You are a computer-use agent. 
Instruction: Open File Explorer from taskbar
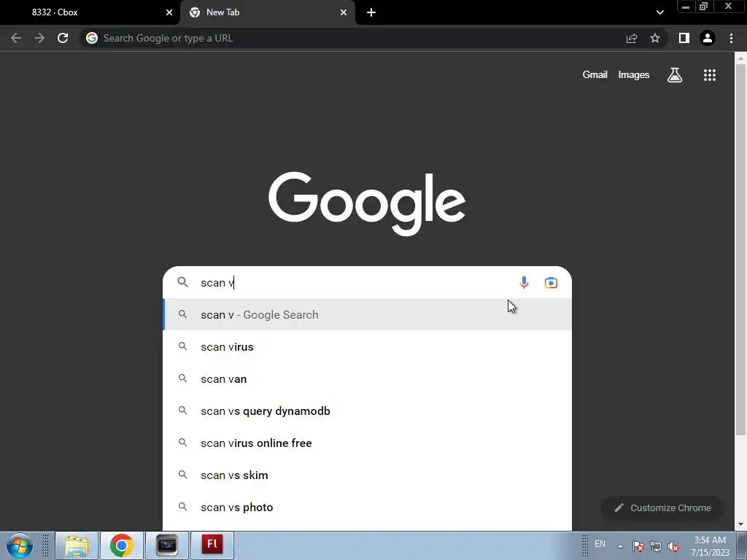(x=77, y=545)
